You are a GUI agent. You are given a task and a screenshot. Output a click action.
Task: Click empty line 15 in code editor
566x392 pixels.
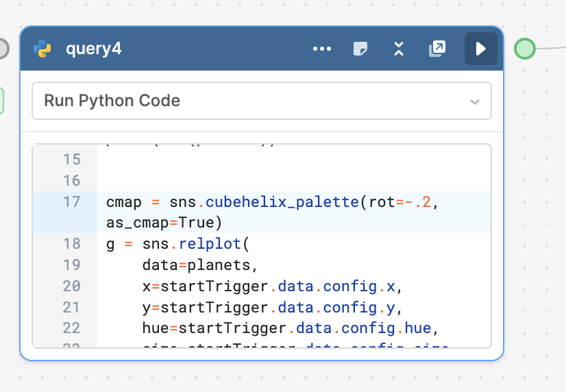(x=294, y=160)
